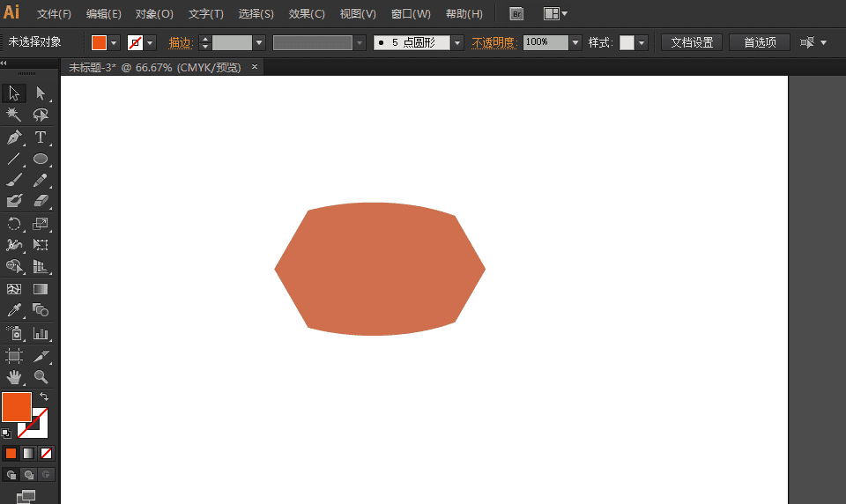
Task: Switch paint mode to Gradient
Action: pyautogui.click(x=29, y=453)
